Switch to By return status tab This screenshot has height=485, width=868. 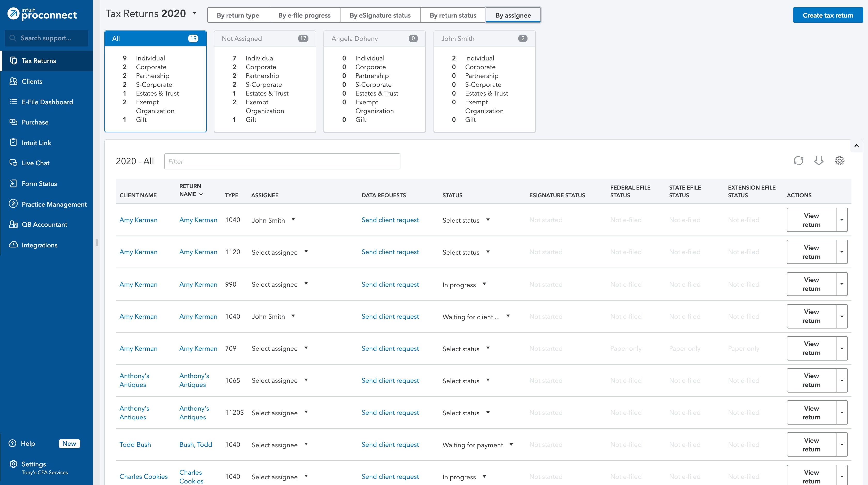pos(453,15)
